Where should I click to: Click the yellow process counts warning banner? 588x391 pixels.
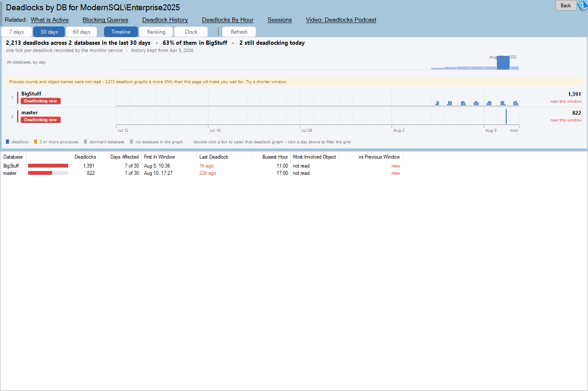[x=294, y=82]
